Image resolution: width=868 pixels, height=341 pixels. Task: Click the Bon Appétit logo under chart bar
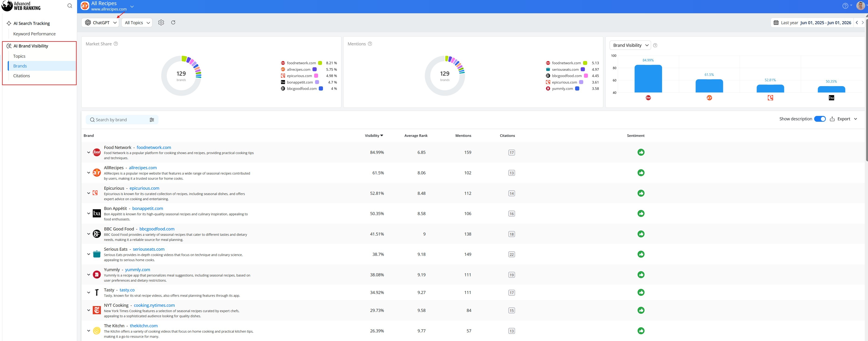(831, 98)
